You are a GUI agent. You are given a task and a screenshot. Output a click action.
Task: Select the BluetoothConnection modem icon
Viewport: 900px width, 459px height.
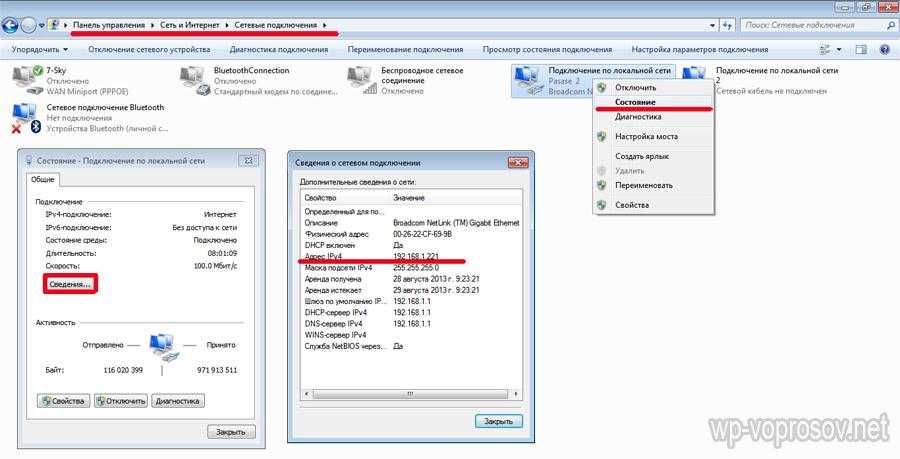pyautogui.click(x=195, y=80)
